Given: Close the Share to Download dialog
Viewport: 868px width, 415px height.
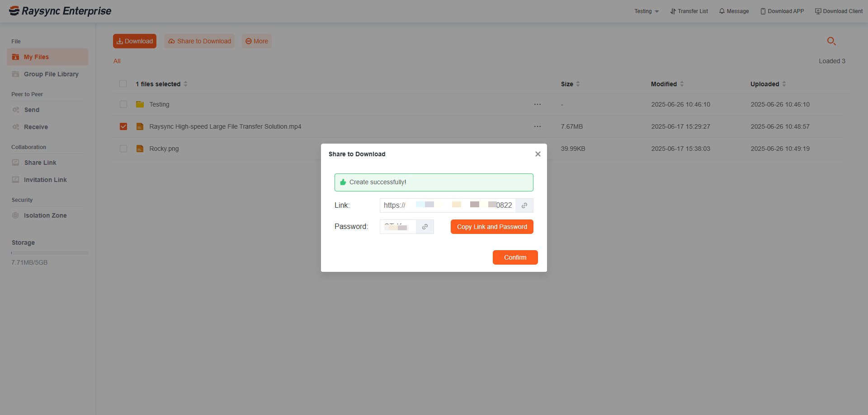Looking at the screenshot, I should pyautogui.click(x=538, y=154).
